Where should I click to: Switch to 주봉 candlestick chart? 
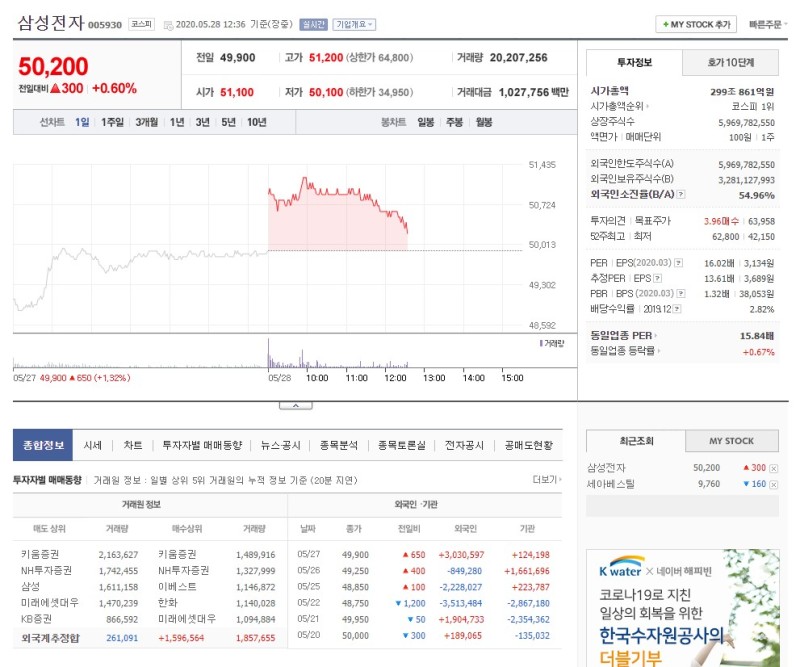pos(454,122)
